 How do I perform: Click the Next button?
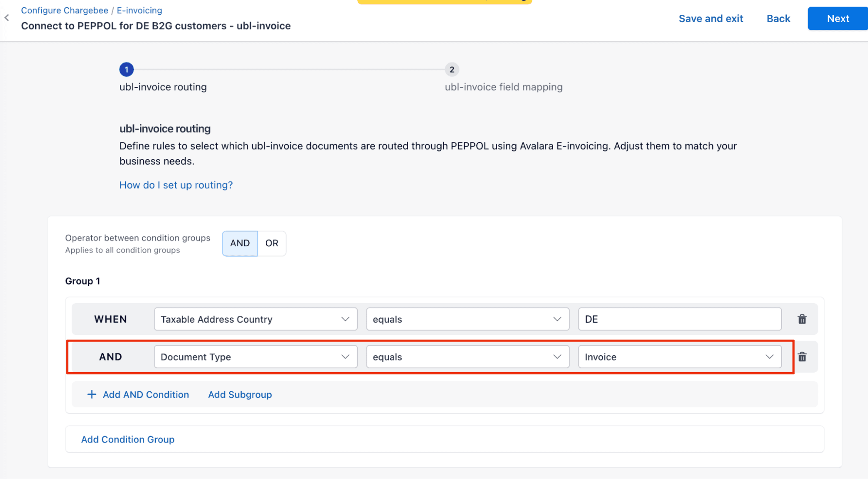coord(837,19)
